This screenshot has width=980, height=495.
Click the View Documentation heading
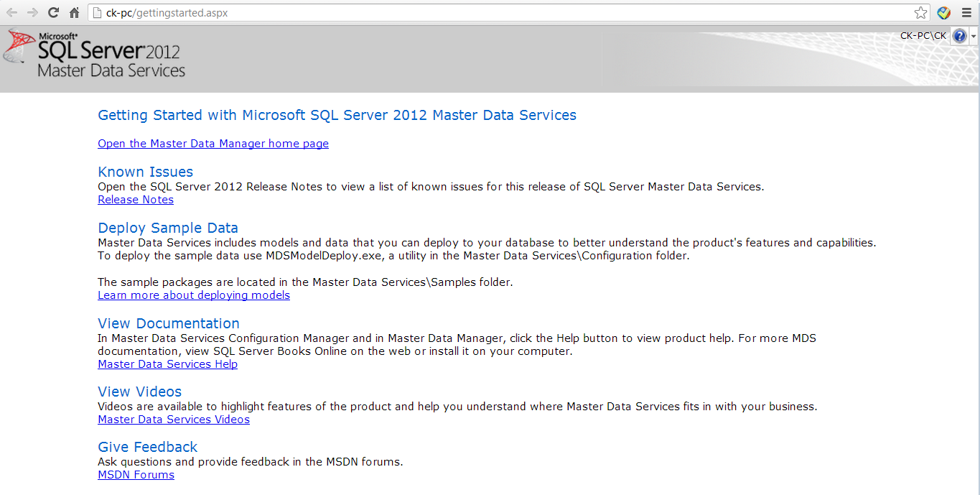(x=169, y=323)
